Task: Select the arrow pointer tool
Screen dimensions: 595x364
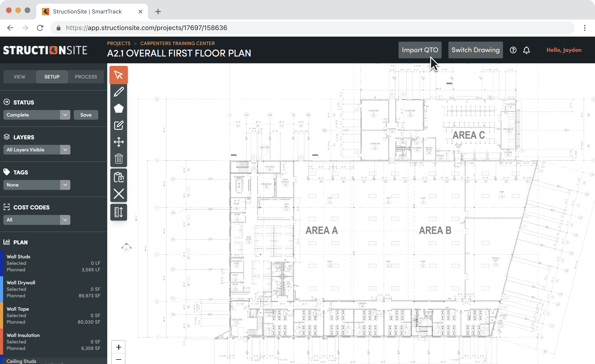Action: tap(119, 75)
